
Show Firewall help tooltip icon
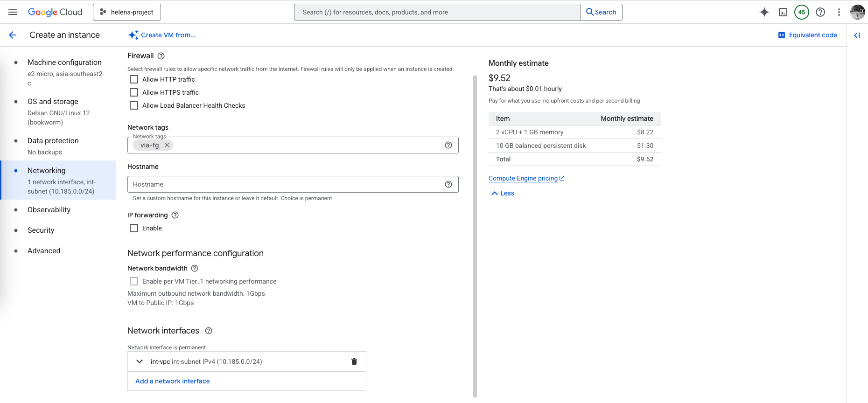tap(161, 56)
